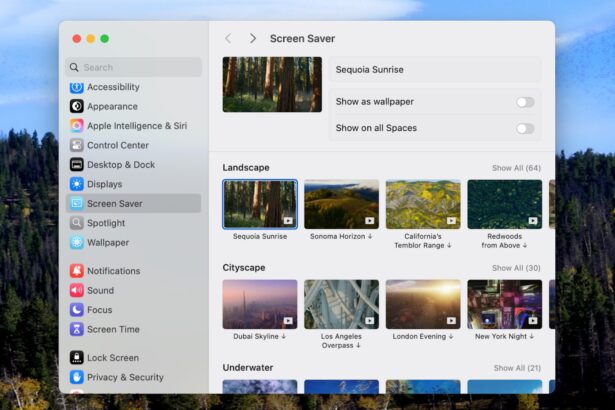
Task: Click the Sound speaker icon
Action: [x=76, y=290]
